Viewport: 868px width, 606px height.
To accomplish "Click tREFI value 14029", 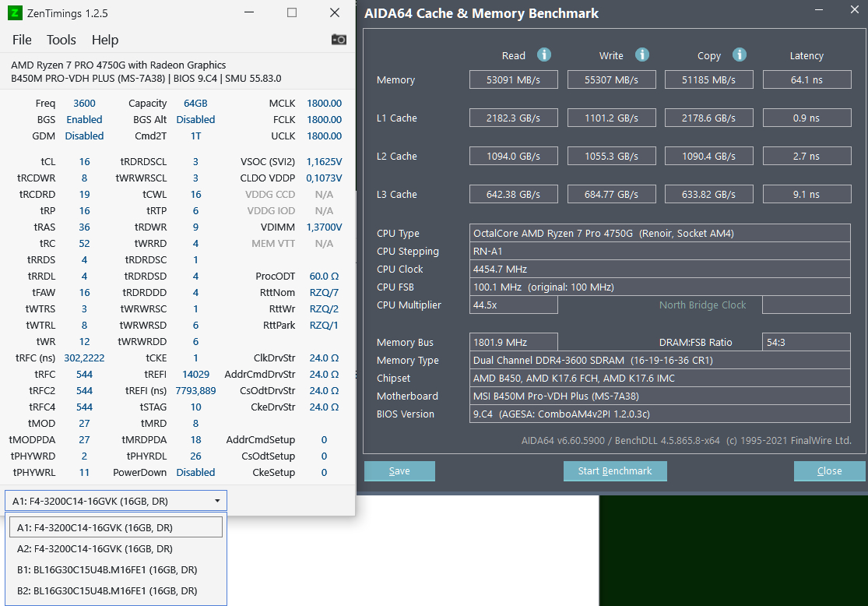I will coord(195,375).
